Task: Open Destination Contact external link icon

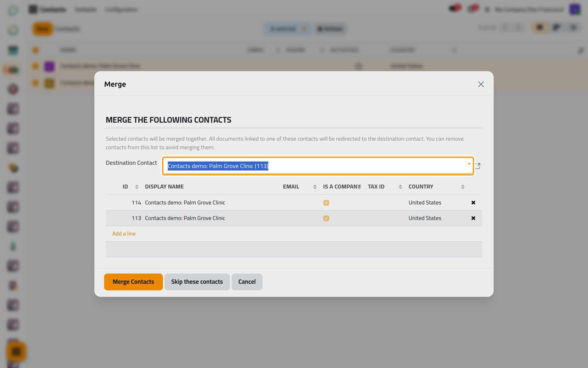Action: 478,166
